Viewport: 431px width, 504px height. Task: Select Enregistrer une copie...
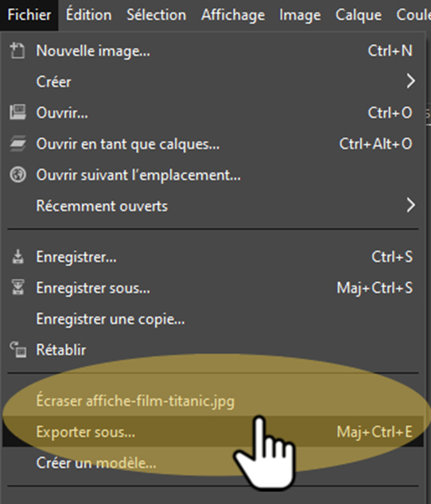[213, 319]
